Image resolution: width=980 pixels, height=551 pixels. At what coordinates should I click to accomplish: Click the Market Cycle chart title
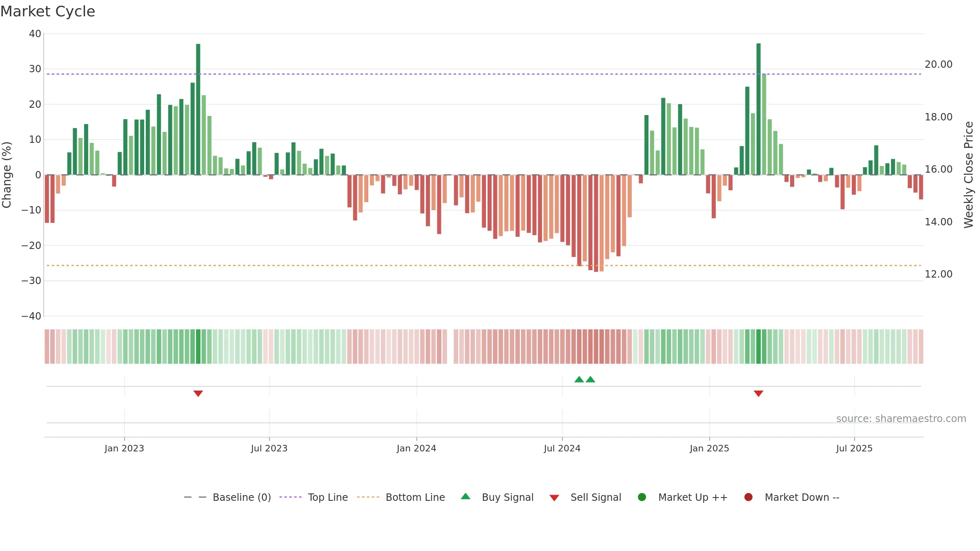click(48, 11)
